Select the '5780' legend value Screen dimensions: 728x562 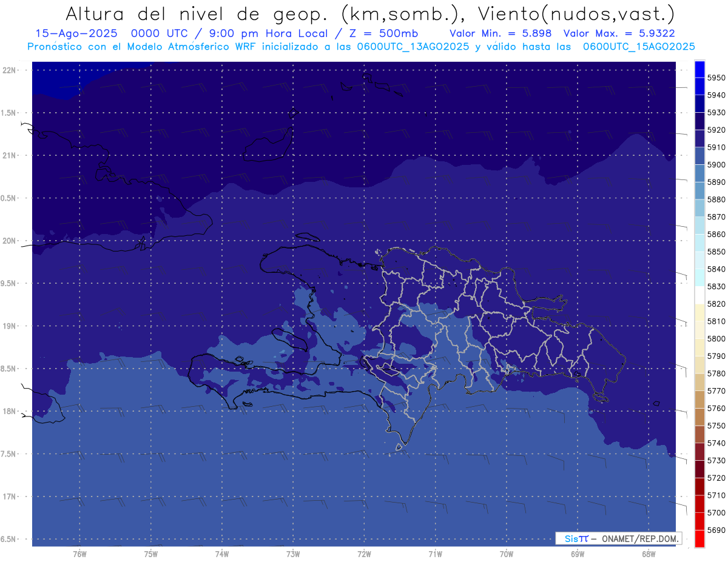tap(717, 373)
